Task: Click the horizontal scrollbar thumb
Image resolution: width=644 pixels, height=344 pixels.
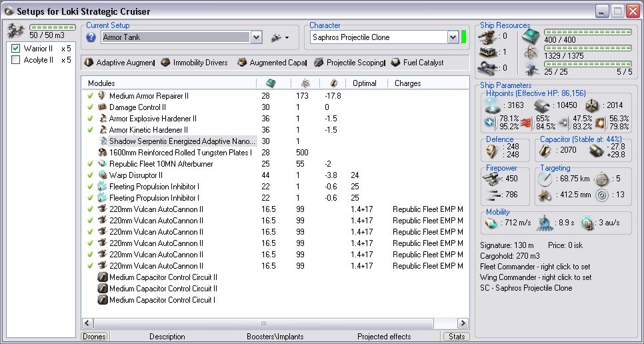Action: pos(263,323)
